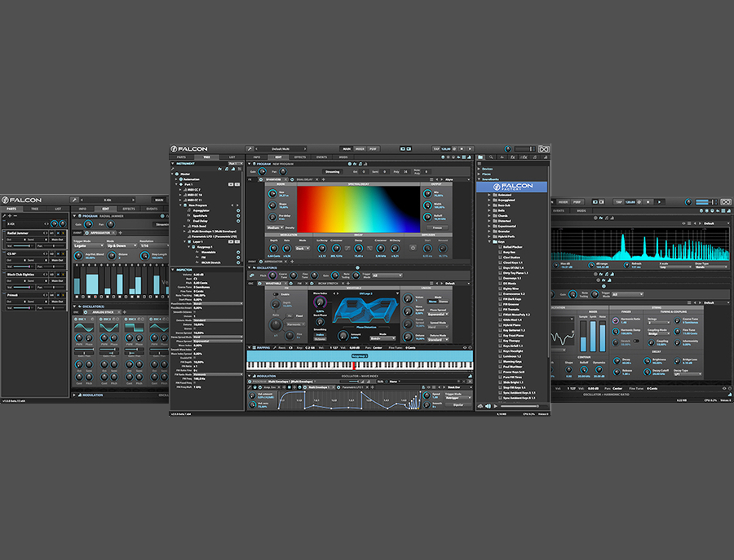
Task: Open the modulation Mode Dark dropdown
Action: pos(303,249)
